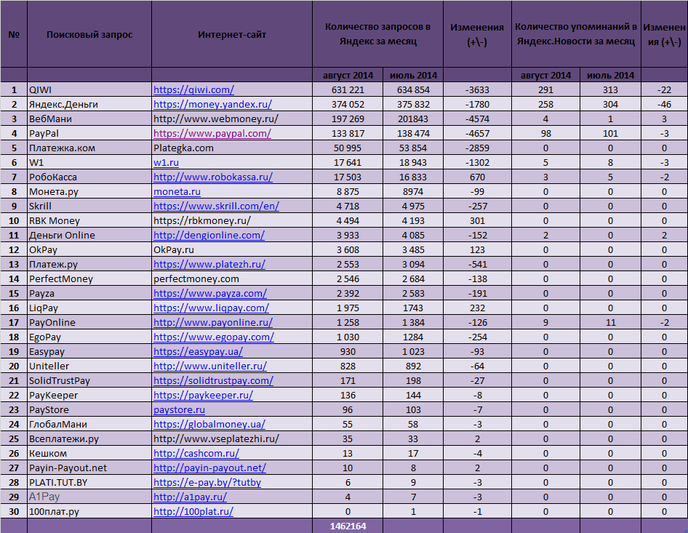Screen dimensions: 688x533
Task: Select the Всеплатежи.ру name cell
Action: (90, 439)
